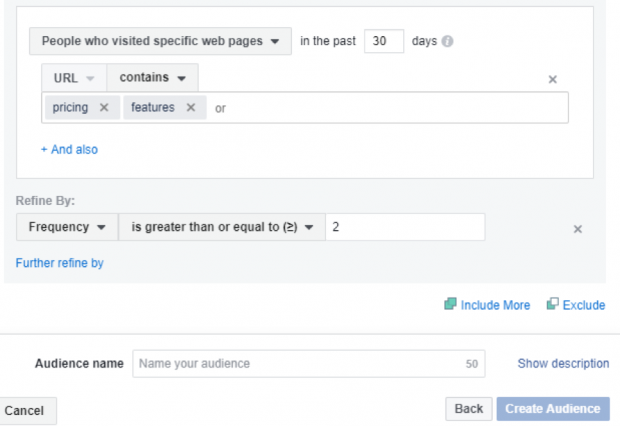Cancel the audience creation

(25, 411)
